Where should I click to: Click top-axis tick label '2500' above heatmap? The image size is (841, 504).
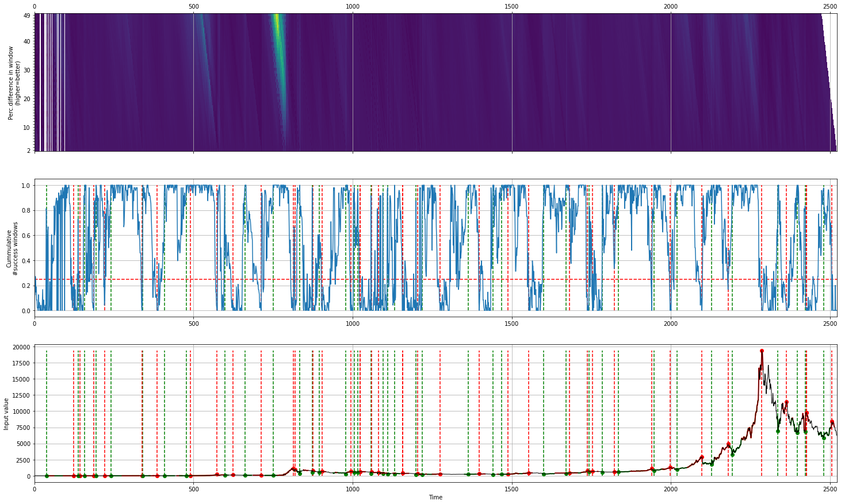point(829,6)
